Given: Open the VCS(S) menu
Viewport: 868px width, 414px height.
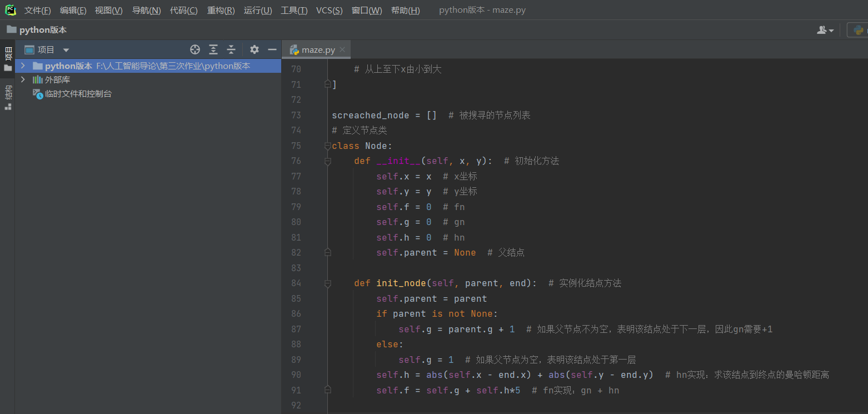Looking at the screenshot, I should 329,11.
